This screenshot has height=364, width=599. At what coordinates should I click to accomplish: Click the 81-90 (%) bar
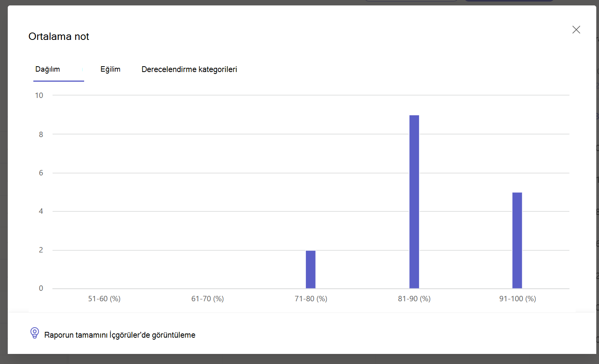click(414, 202)
